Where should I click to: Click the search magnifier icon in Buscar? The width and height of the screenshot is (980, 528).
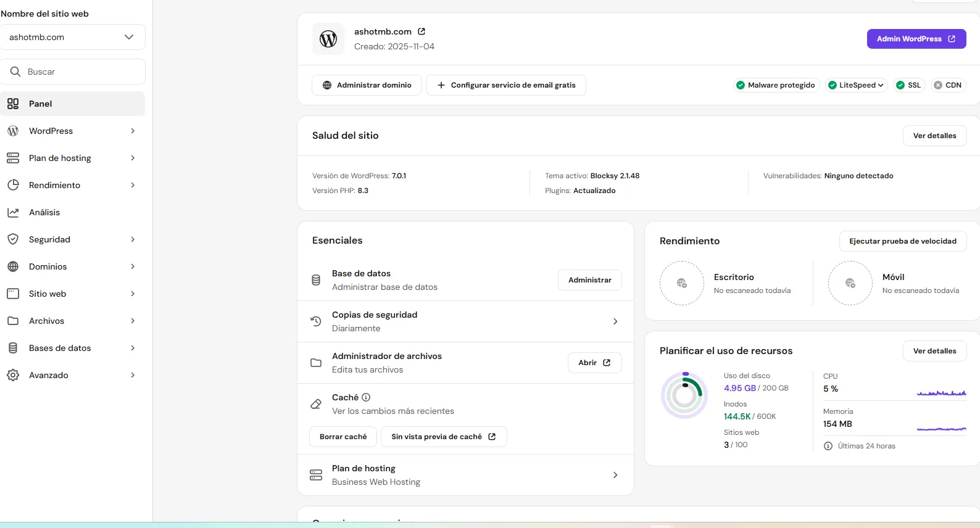(x=15, y=72)
